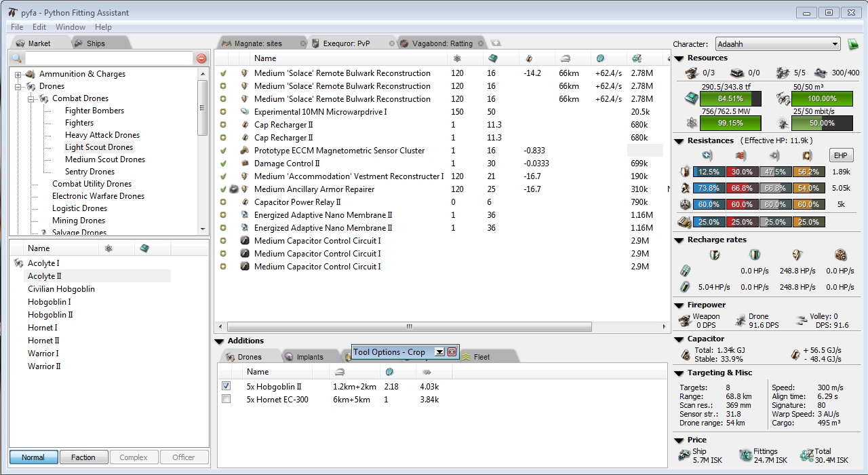Collapse the Combat Drones tree node

(x=31, y=98)
